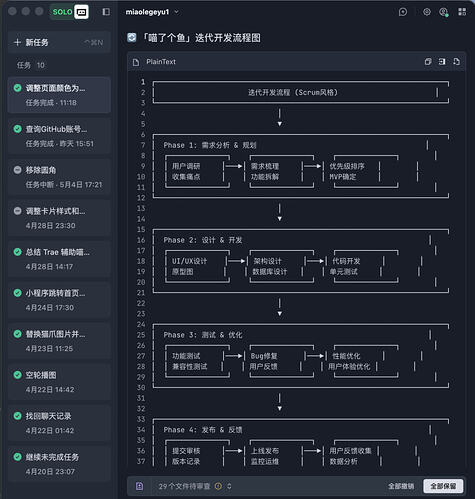Click the 用户反馈收集 box text
This screenshot has height=499, width=475.
(x=350, y=451)
